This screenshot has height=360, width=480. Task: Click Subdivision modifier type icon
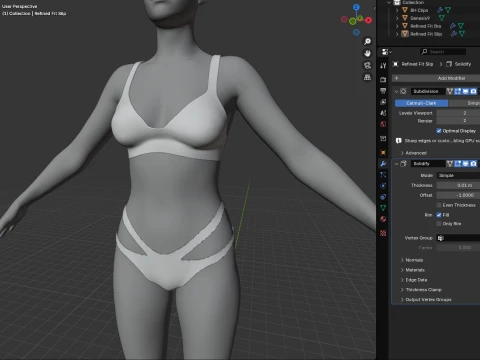[403, 91]
